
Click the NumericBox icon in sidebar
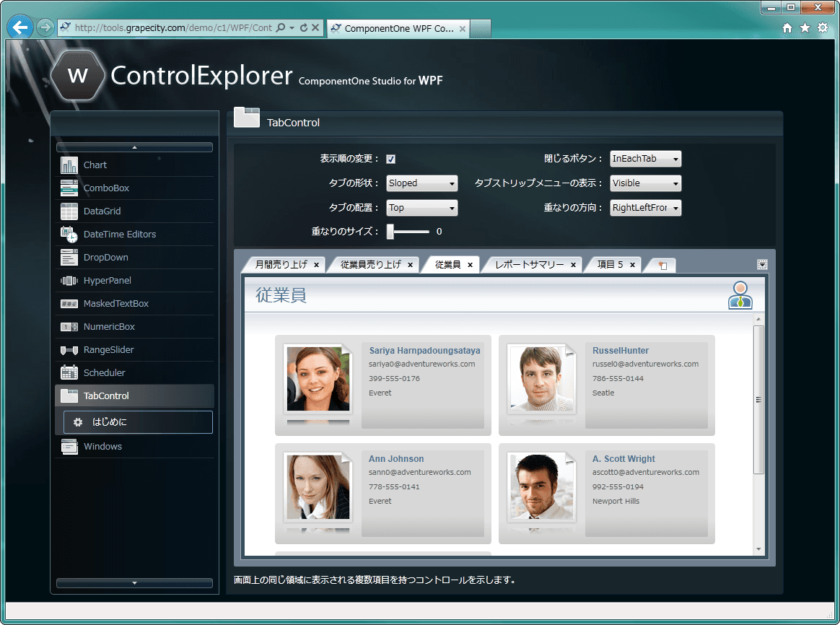point(69,327)
